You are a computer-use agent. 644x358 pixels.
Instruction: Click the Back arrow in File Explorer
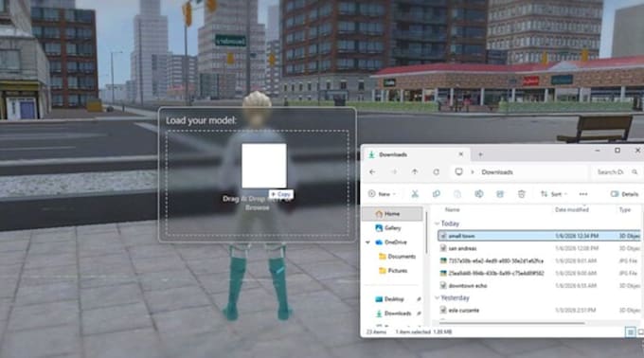372,172
